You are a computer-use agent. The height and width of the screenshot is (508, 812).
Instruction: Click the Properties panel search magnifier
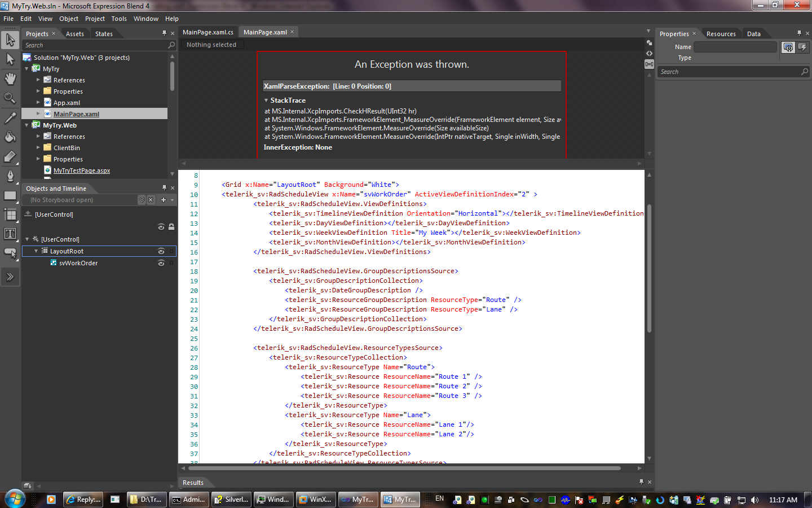[805, 72]
